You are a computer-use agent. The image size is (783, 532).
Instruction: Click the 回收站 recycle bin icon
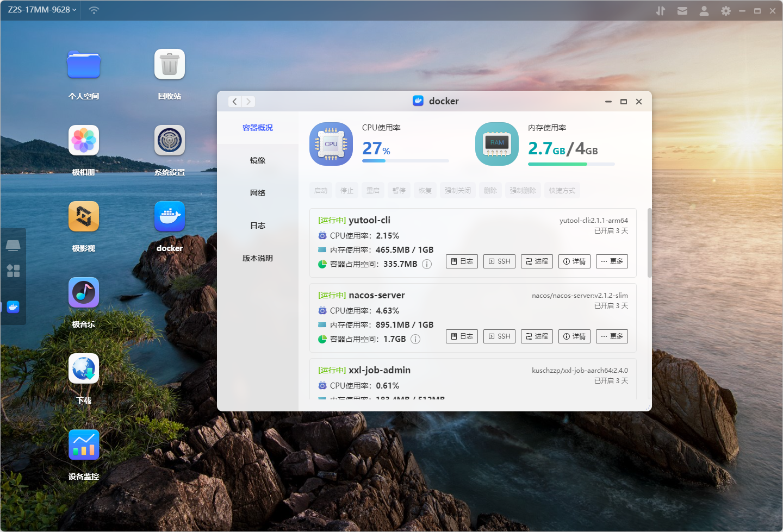point(170,65)
